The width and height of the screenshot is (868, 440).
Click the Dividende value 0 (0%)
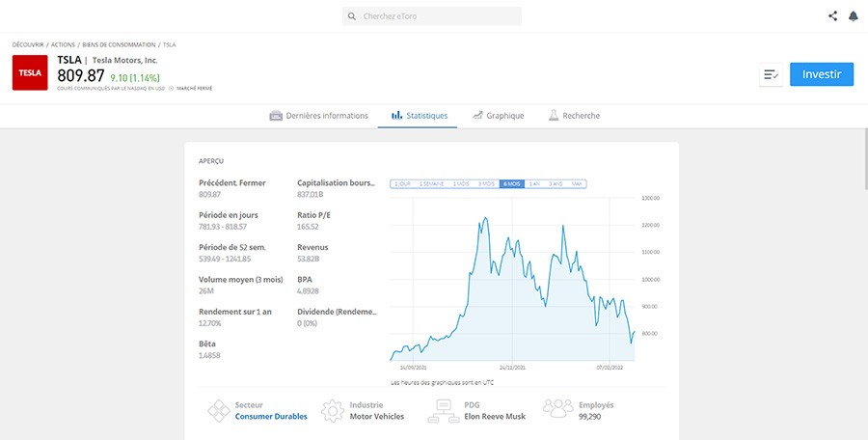tap(307, 323)
